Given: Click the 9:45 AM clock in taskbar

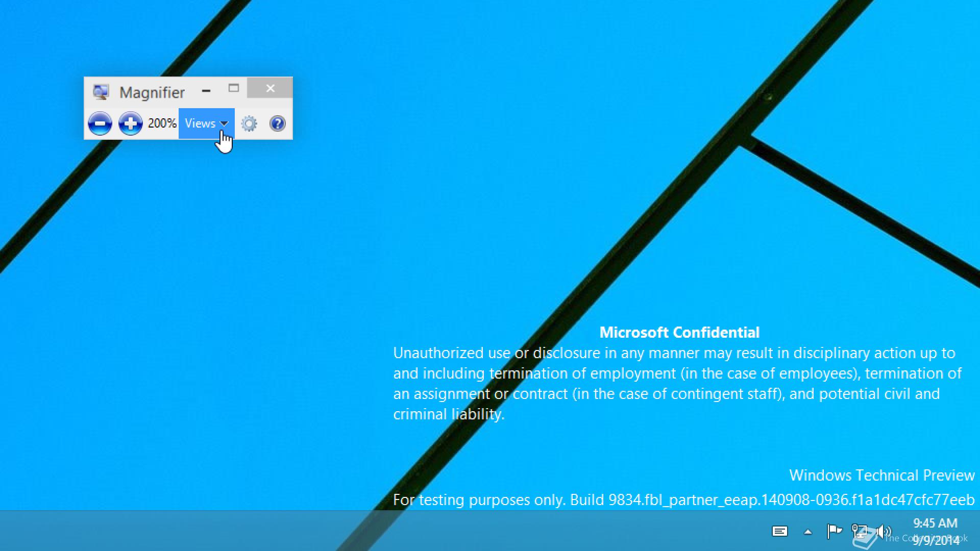Looking at the screenshot, I should point(935,523).
